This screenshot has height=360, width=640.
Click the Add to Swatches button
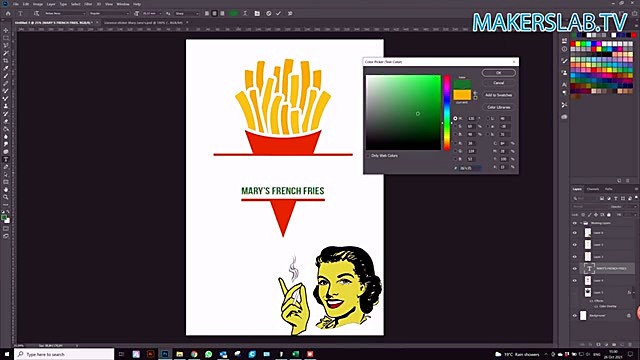498,95
